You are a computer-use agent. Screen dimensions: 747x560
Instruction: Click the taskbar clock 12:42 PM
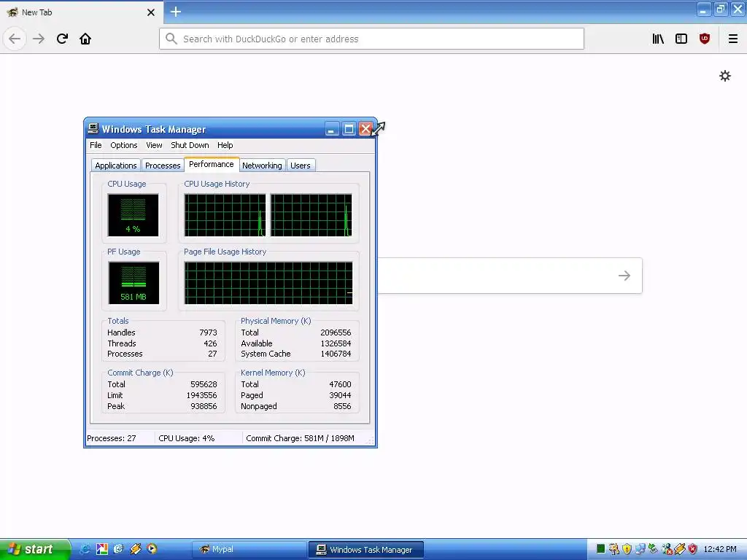pyautogui.click(x=720, y=549)
